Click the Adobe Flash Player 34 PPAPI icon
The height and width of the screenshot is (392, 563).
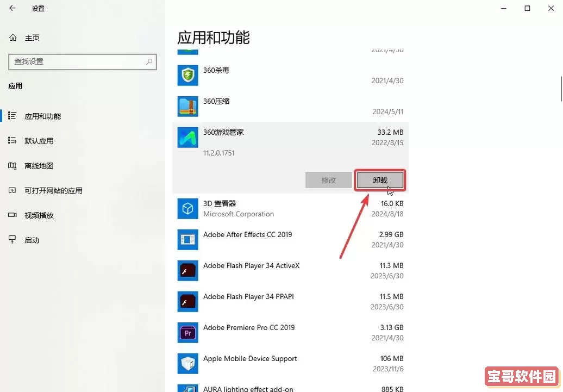pos(188,302)
